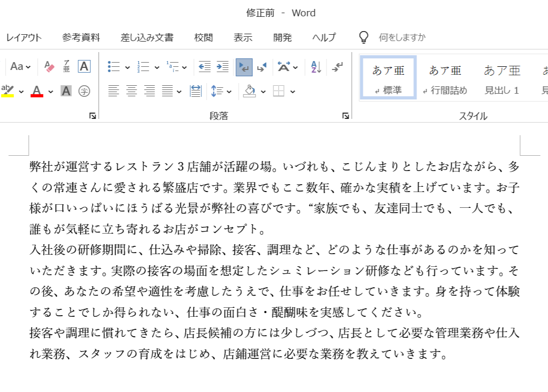This screenshot has width=548, height=392.
Task: Click the 何をしますか search field
Action: tap(402, 37)
